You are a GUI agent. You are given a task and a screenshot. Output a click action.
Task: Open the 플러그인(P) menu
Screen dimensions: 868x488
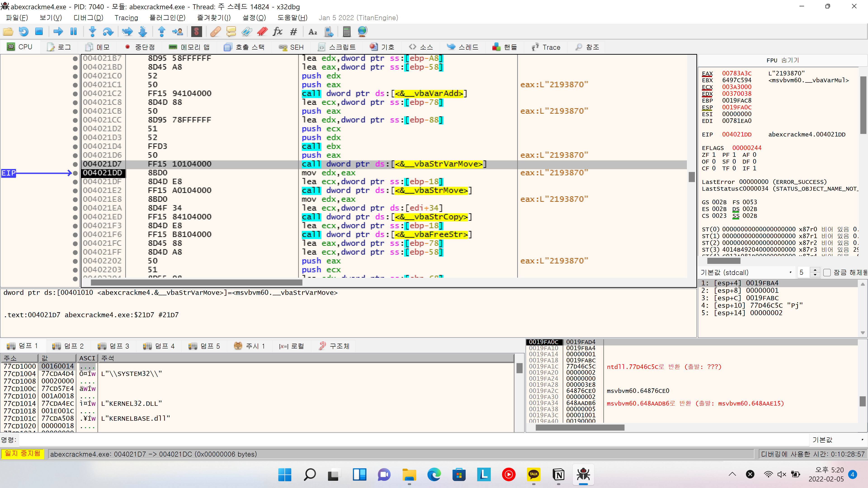click(x=167, y=18)
